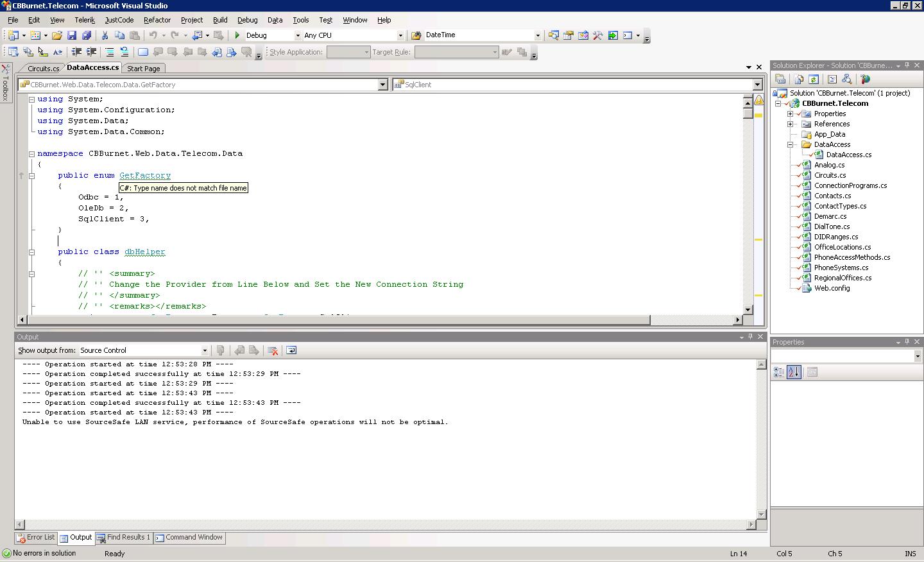Uncomment the selected lines icon

coord(124,52)
